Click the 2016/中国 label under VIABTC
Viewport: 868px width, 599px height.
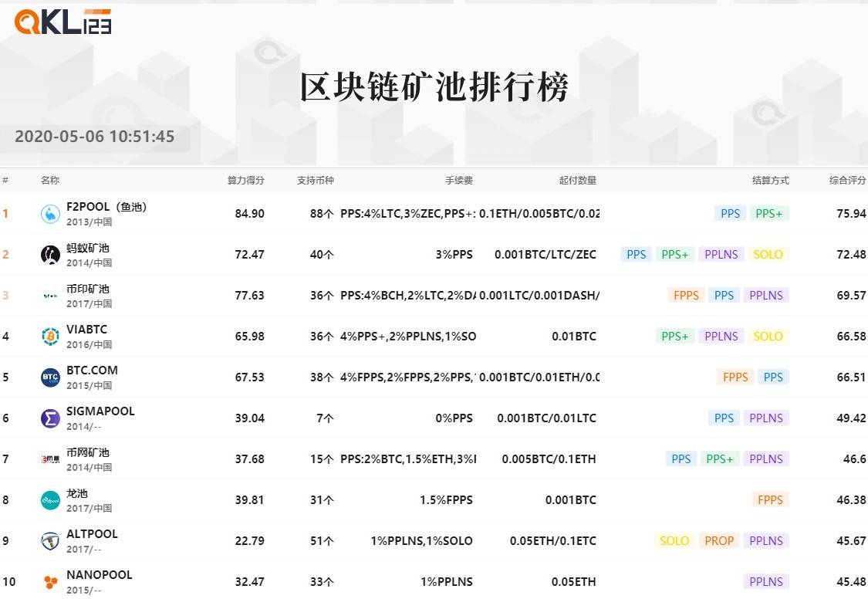tap(90, 345)
